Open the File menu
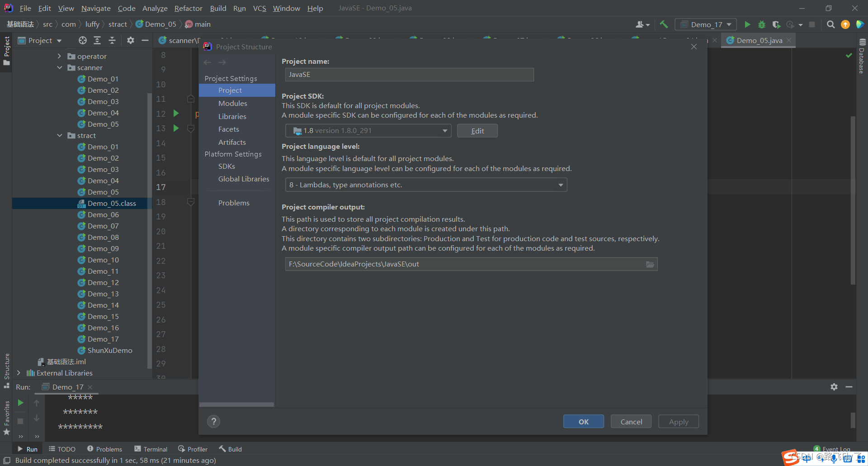This screenshot has height=466, width=868. click(x=25, y=8)
